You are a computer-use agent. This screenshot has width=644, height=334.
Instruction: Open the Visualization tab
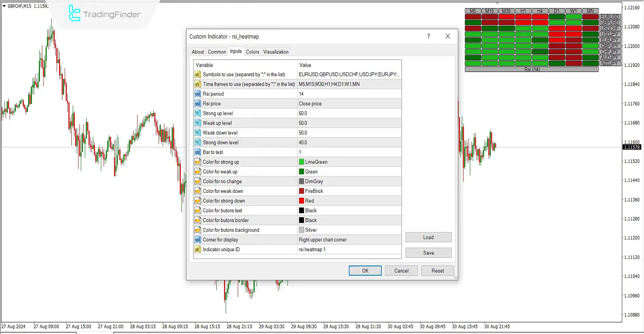click(276, 52)
